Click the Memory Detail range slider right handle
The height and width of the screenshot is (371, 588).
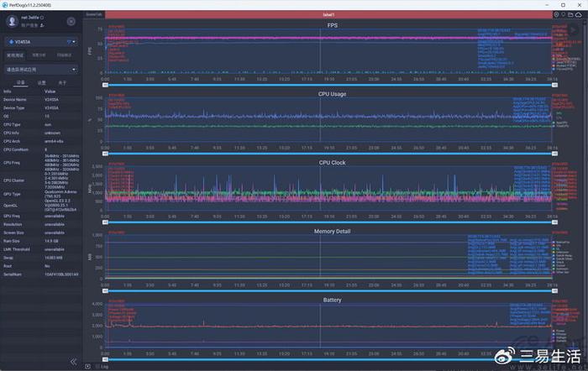tap(554, 290)
